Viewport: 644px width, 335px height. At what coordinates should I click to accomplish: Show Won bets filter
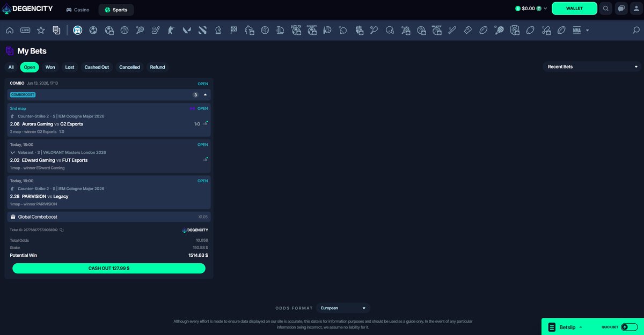tap(50, 67)
